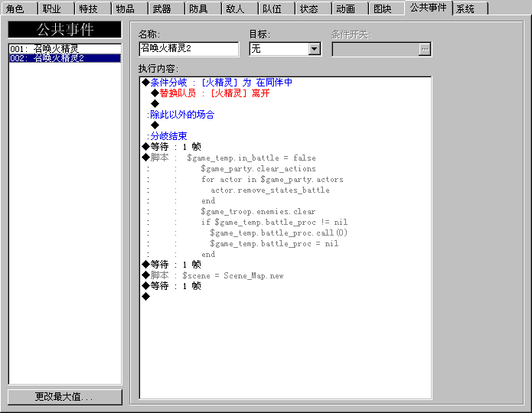Select the if $game_temp.battle_proc != nil line
The height and width of the screenshot is (413, 532).
click(x=285, y=222)
